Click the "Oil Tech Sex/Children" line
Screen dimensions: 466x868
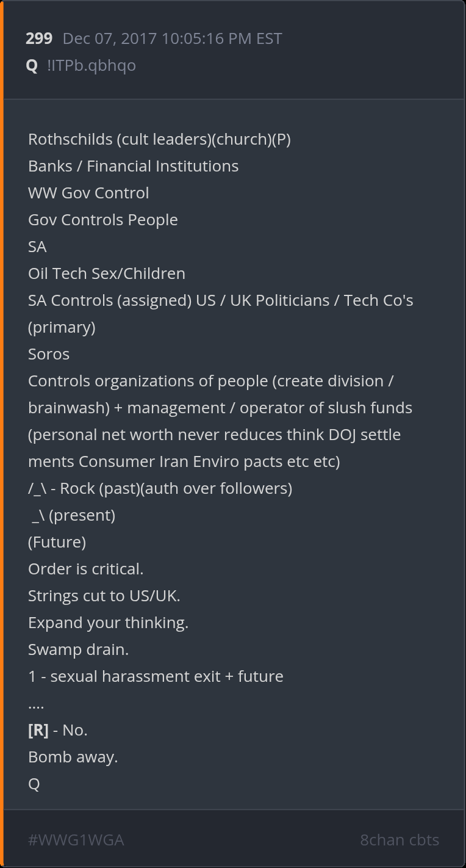click(x=106, y=273)
